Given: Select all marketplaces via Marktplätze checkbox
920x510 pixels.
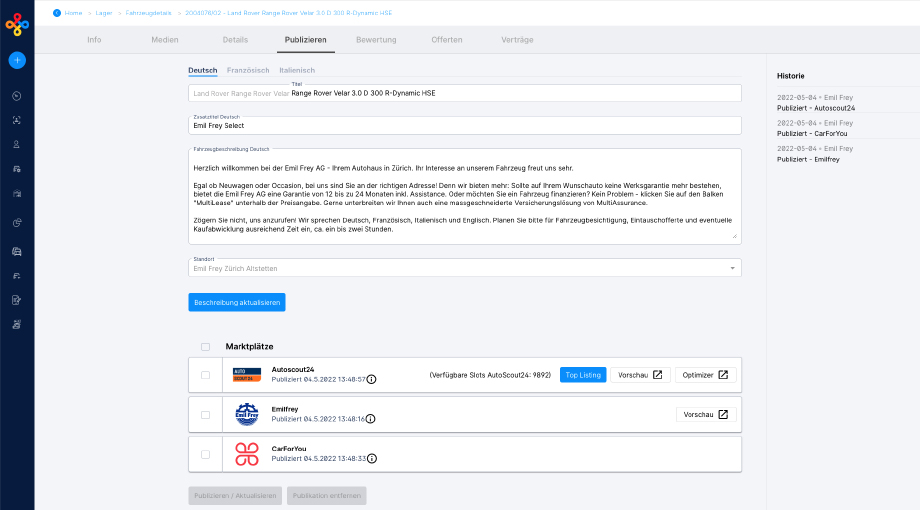Looking at the screenshot, I should 205,347.
